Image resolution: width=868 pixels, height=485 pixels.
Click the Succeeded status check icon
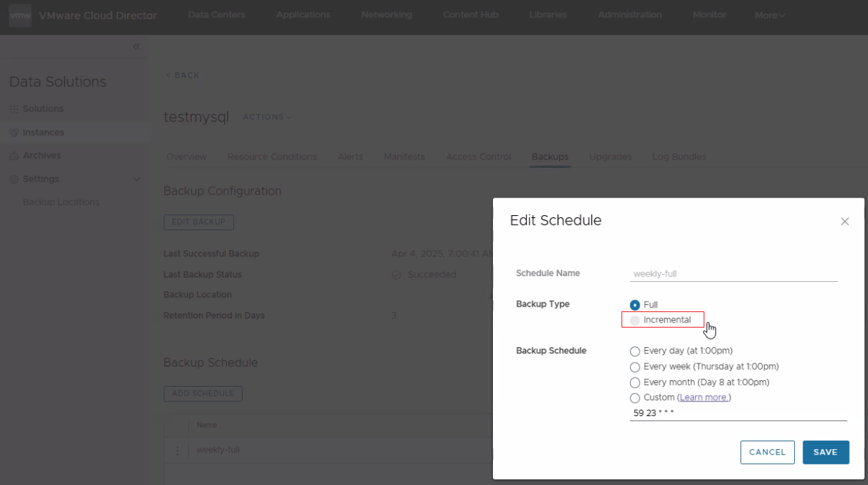pyautogui.click(x=396, y=275)
